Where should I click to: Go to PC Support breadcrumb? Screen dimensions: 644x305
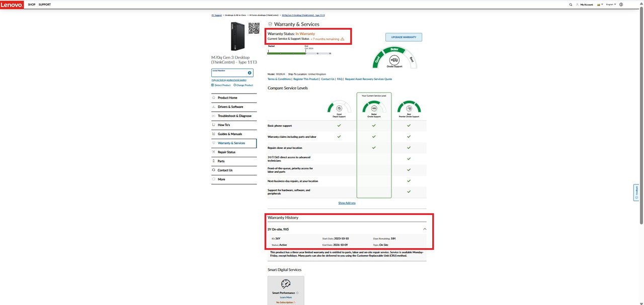216,15
